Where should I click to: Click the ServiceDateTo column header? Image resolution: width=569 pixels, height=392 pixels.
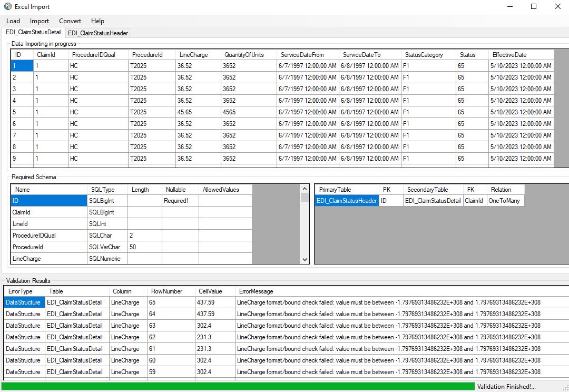(x=370, y=55)
